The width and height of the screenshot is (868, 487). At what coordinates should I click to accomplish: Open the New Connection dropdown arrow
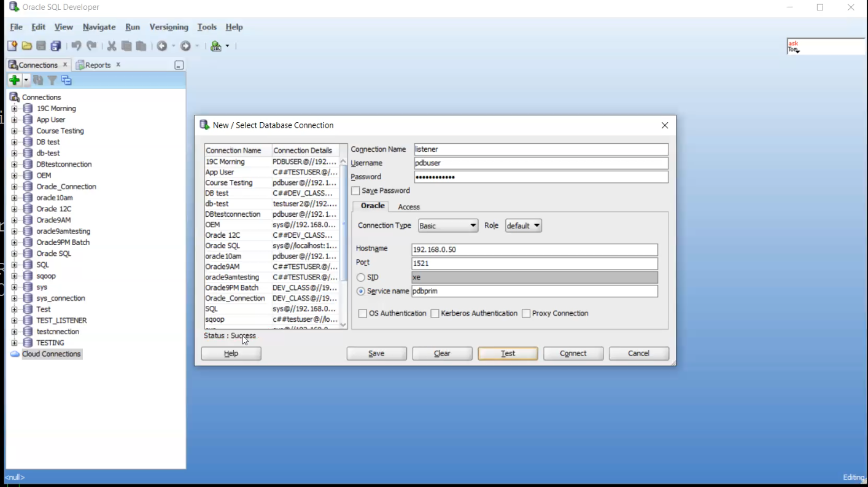(x=26, y=80)
